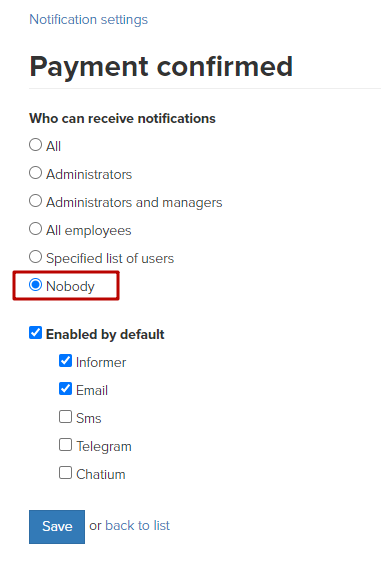Viewport: 381px width, 566px height.
Task: Click the Chatium label text
Action: tap(101, 474)
